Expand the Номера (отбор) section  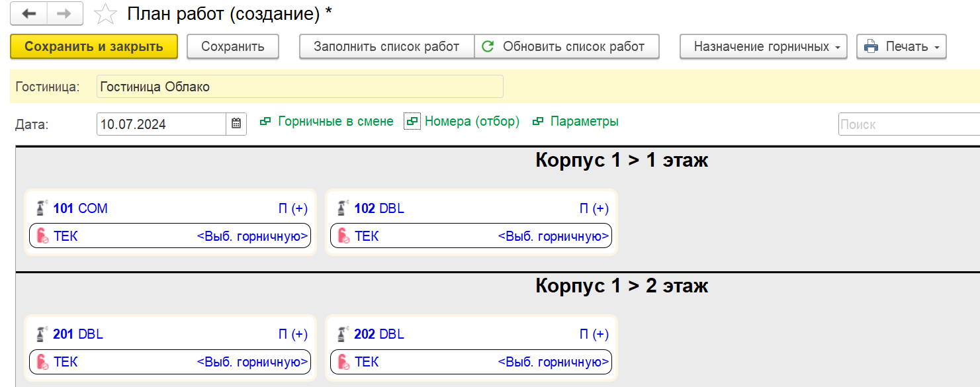(x=462, y=122)
